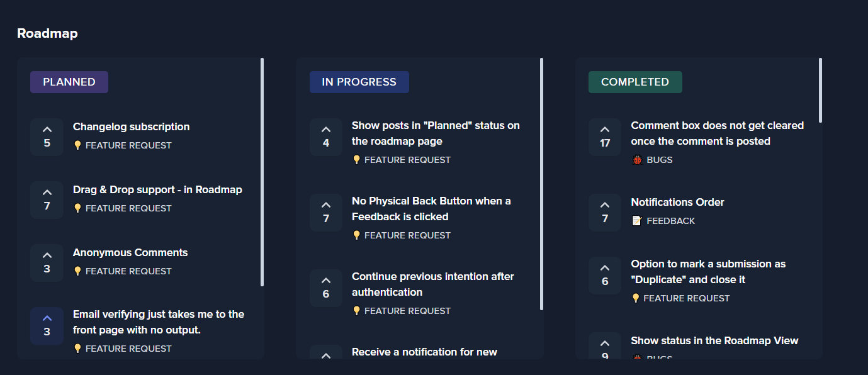Upvote Continue previous intention after authentication
This screenshot has height=375, width=868.
(325, 288)
